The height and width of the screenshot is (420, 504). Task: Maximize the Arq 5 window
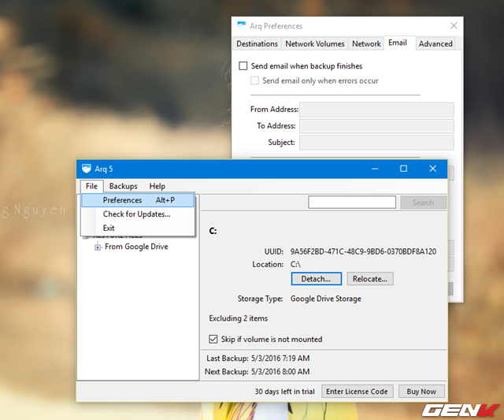point(403,169)
